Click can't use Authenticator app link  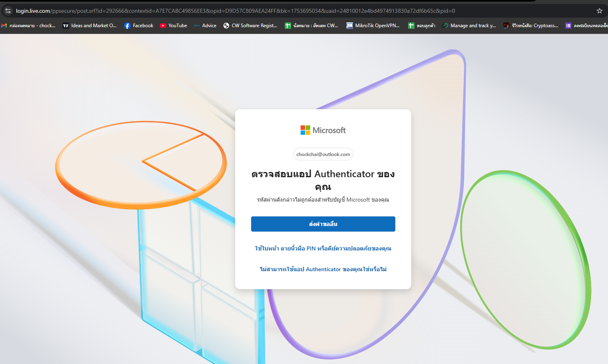pos(323,269)
